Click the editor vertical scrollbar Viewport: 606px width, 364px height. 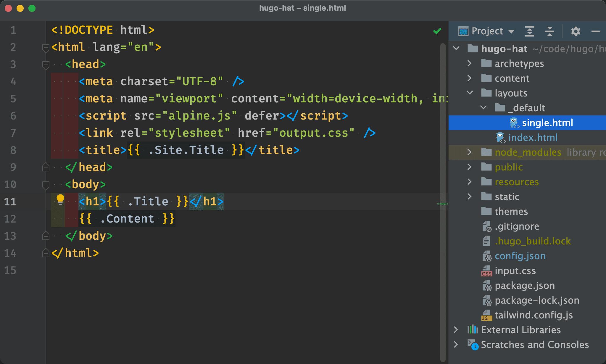[443, 202]
